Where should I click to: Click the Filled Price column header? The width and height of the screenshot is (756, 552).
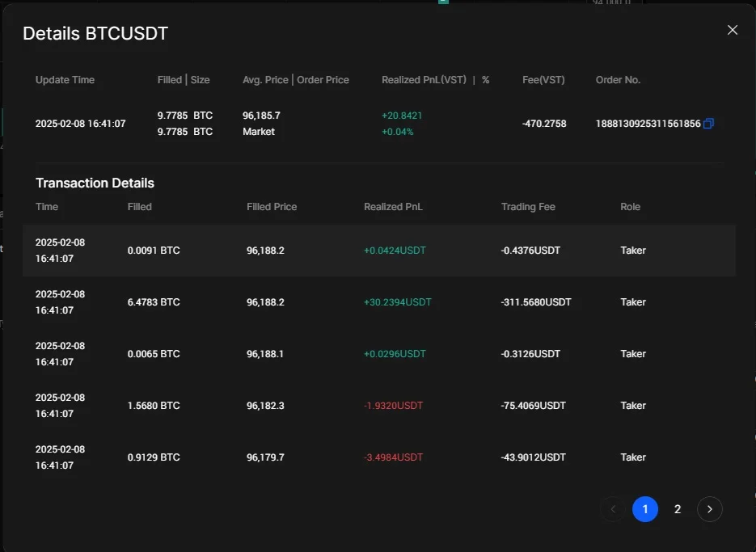tap(272, 207)
